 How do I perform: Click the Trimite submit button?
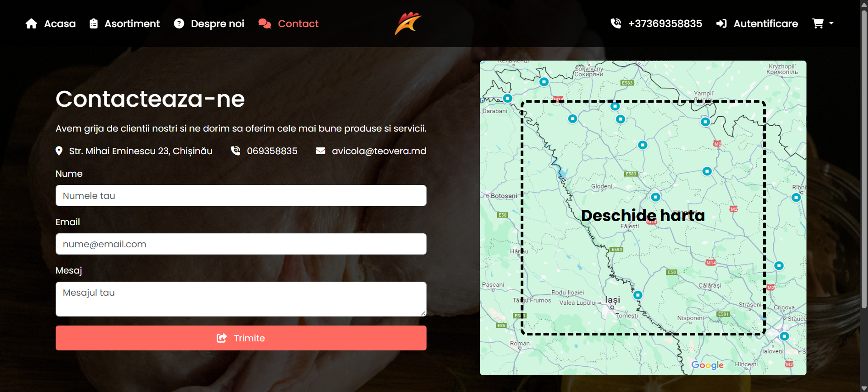click(x=241, y=338)
